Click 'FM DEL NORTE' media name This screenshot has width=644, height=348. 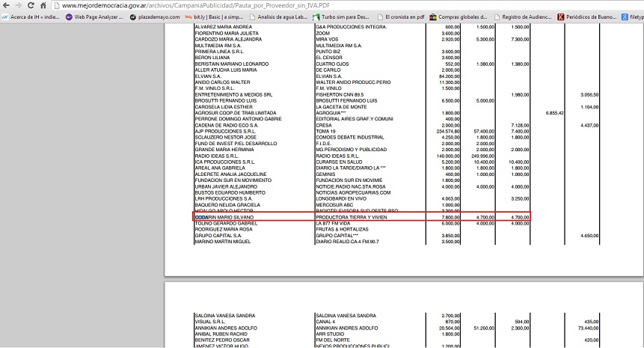[x=333, y=341]
